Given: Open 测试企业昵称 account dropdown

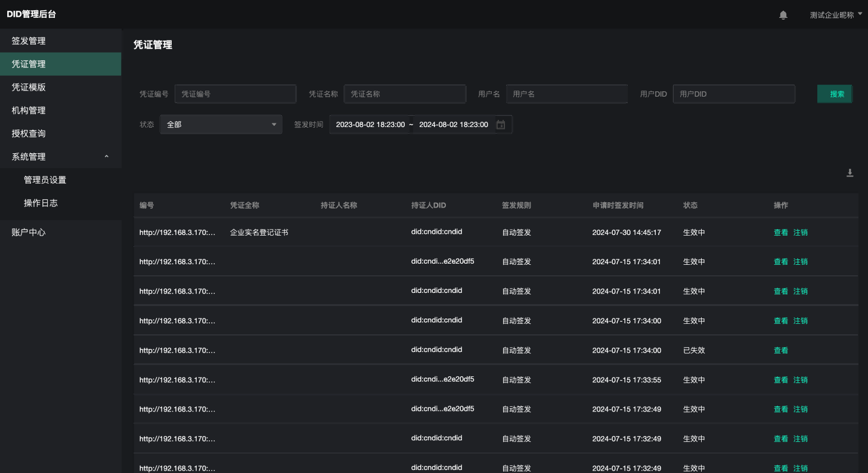Looking at the screenshot, I should click(x=836, y=15).
